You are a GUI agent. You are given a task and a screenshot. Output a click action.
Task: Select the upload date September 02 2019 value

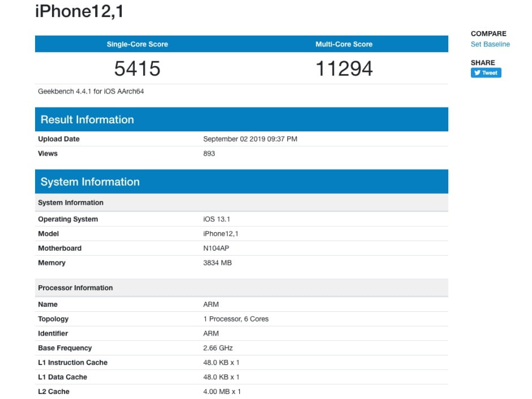pos(250,139)
